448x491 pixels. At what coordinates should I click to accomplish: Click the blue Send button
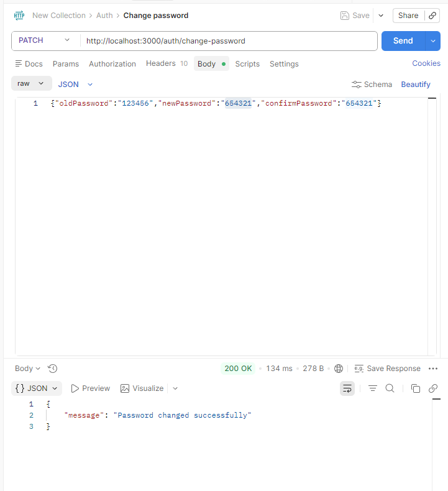(x=403, y=41)
